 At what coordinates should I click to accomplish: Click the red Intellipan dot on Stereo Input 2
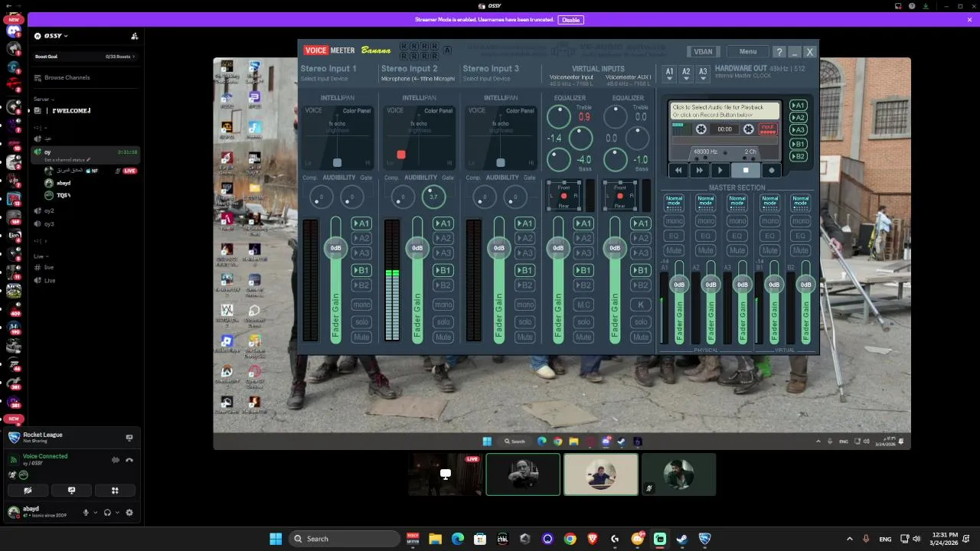(x=400, y=155)
